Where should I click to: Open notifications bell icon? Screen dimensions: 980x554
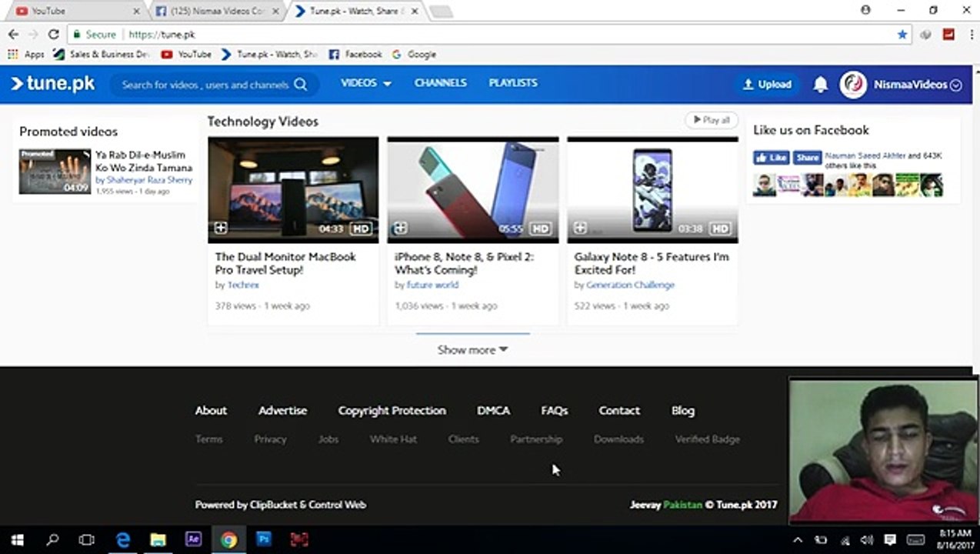821,85
